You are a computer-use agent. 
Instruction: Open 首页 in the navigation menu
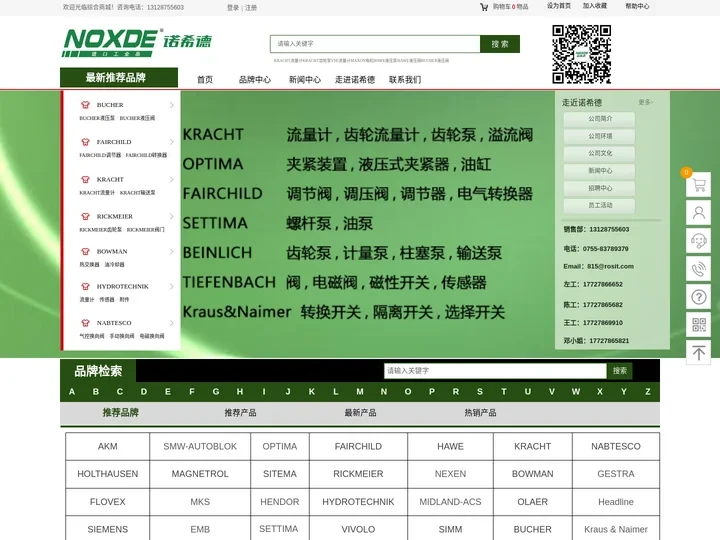tap(205, 79)
